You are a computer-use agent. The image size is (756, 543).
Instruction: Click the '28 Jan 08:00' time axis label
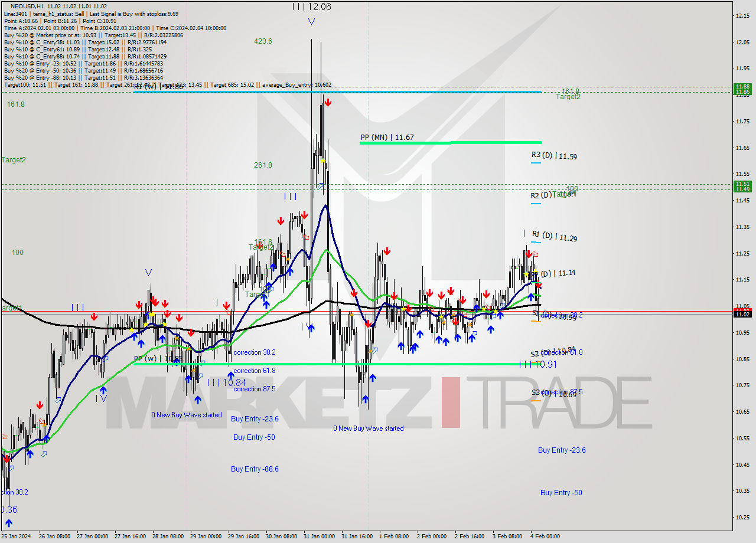click(168, 537)
